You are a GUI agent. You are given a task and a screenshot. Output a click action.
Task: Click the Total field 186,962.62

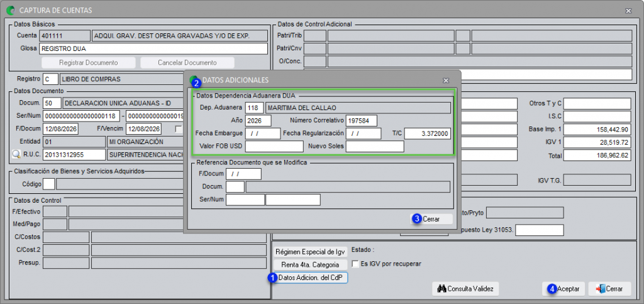pyautogui.click(x=597, y=155)
